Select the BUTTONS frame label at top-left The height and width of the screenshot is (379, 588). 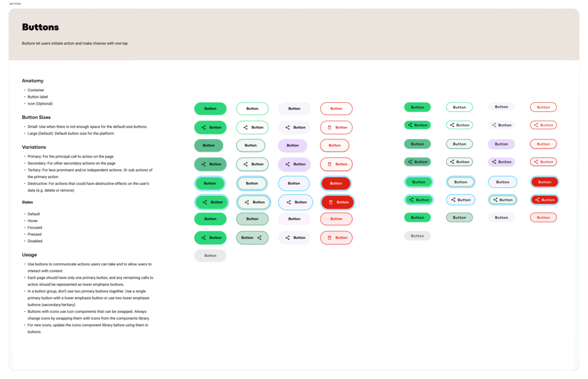[16, 4]
